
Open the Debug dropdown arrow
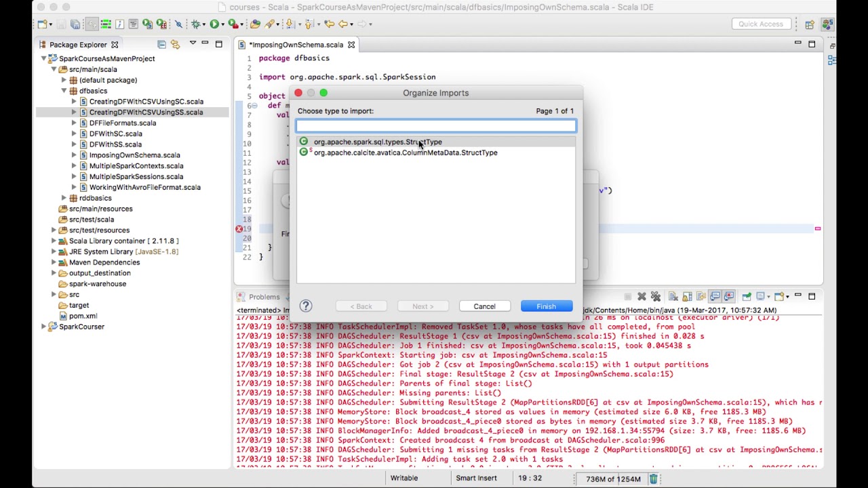pyautogui.click(x=204, y=24)
